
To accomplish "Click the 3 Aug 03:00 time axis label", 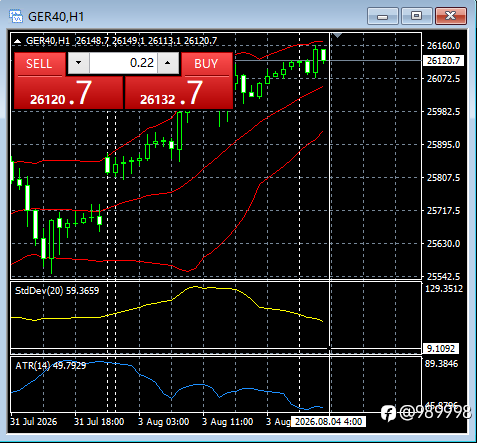I will tap(163, 422).
